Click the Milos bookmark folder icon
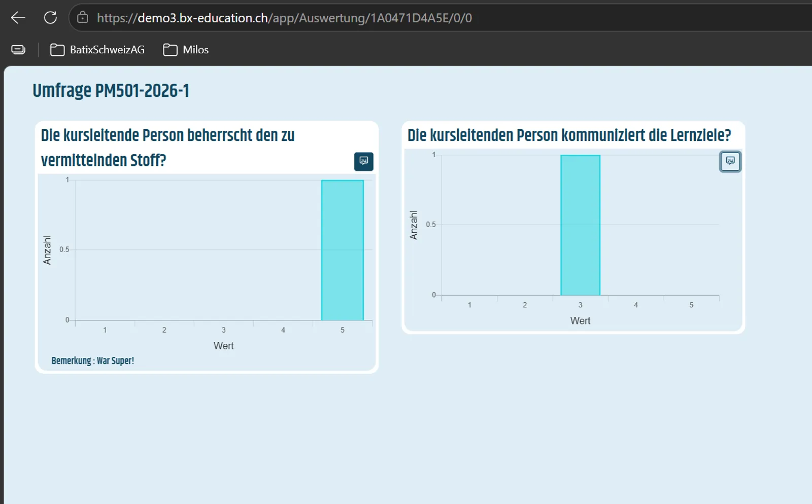The image size is (812, 504). tap(170, 50)
